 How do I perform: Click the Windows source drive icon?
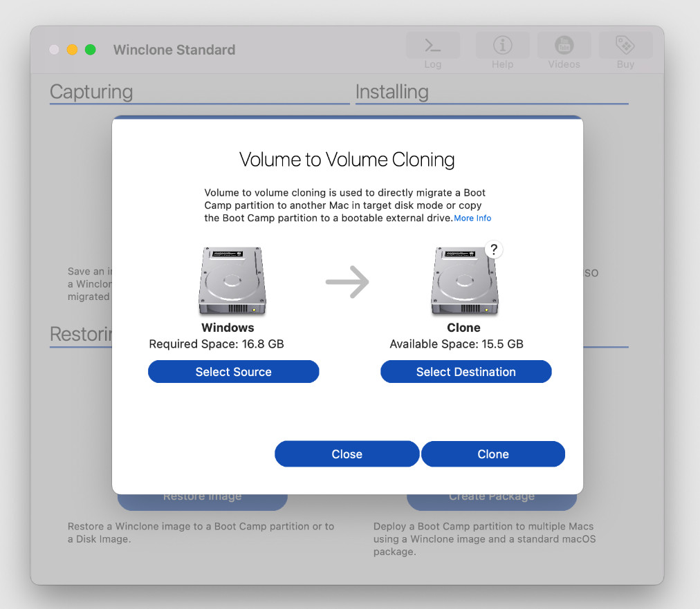click(x=232, y=281)
